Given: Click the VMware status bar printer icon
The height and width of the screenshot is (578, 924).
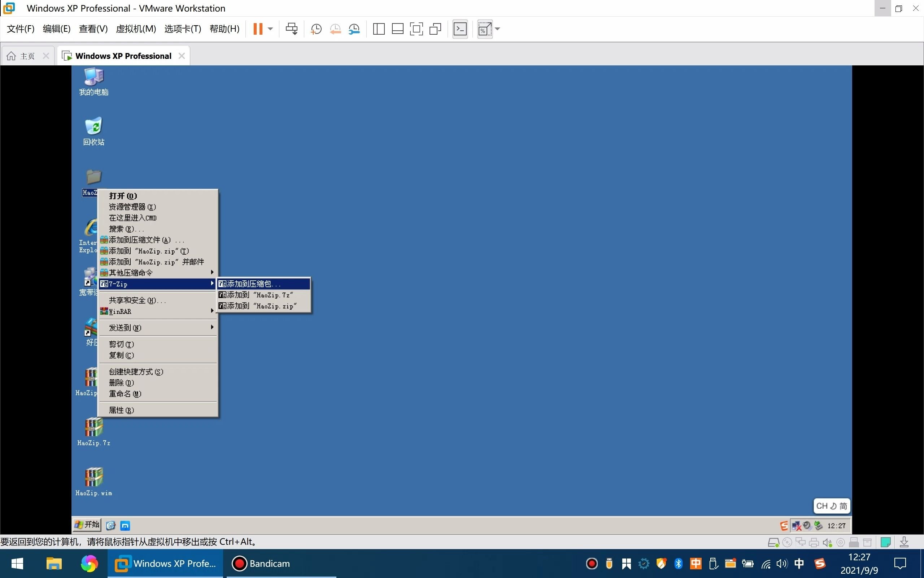Looking at the screenshot, I should [x=814, y=543].
